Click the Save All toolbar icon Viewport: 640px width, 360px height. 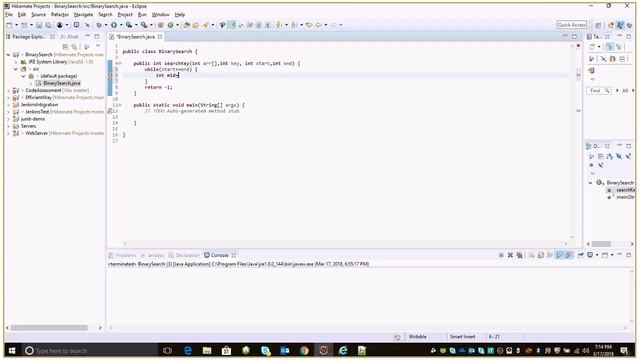48,25
